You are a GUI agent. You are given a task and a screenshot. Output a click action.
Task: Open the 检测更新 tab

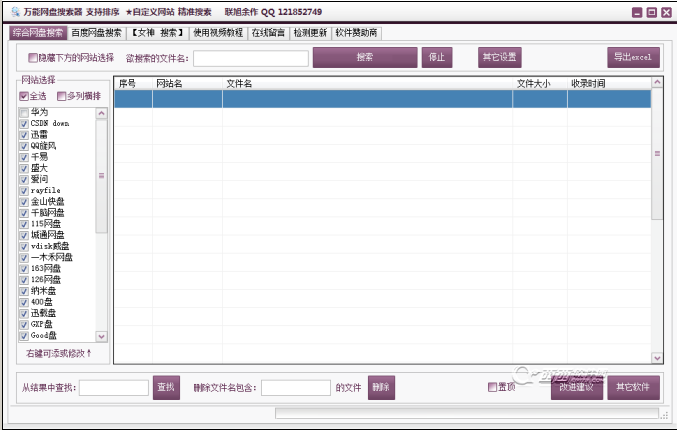[x=310, y=33]
